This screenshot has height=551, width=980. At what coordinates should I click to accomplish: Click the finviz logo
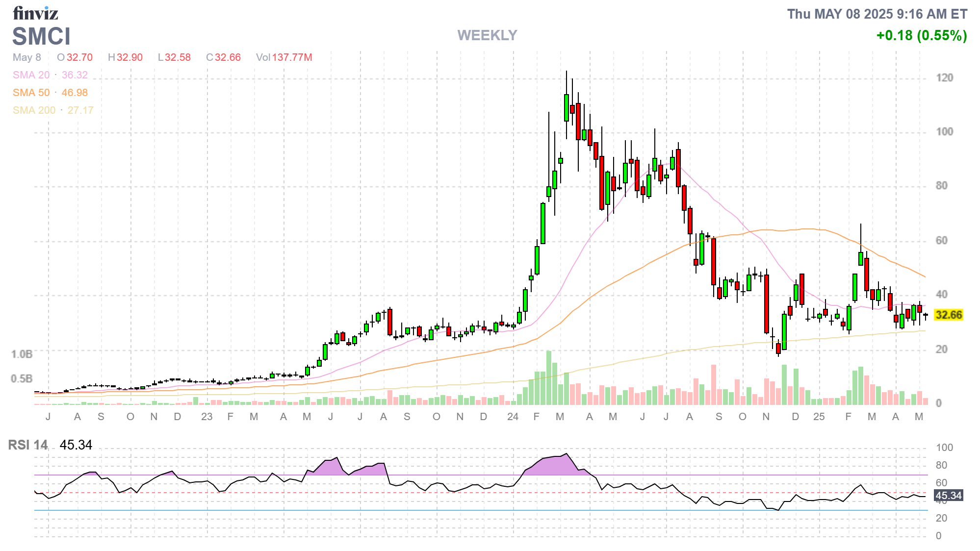(35, 13)
